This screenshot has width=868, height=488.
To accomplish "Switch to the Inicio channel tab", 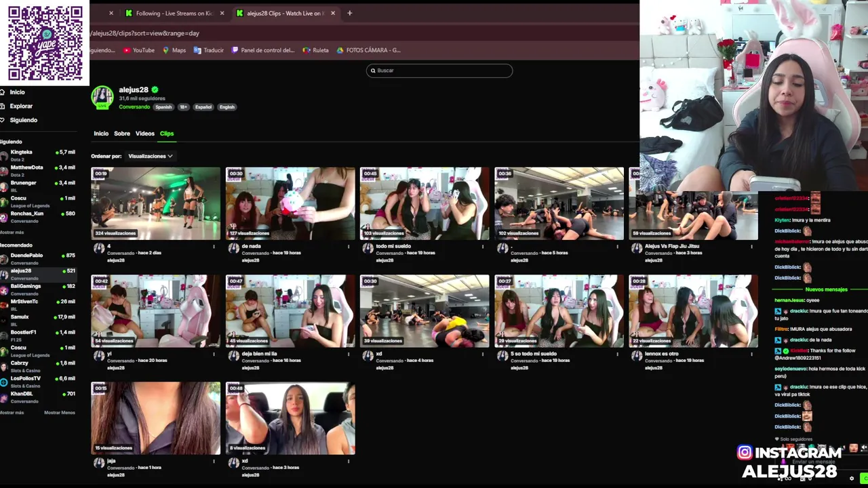I will pyautogui.click(x=101, y=134).
